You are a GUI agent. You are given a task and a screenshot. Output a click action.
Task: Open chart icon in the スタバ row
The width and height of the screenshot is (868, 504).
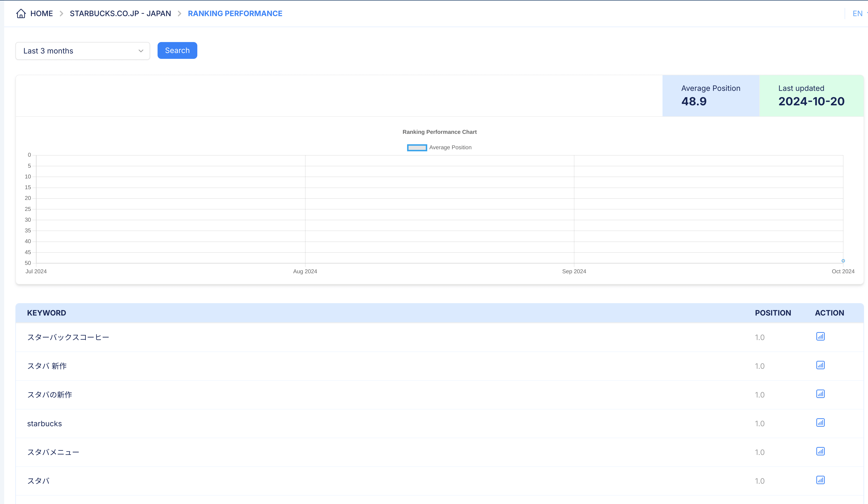tap(820, 480)
